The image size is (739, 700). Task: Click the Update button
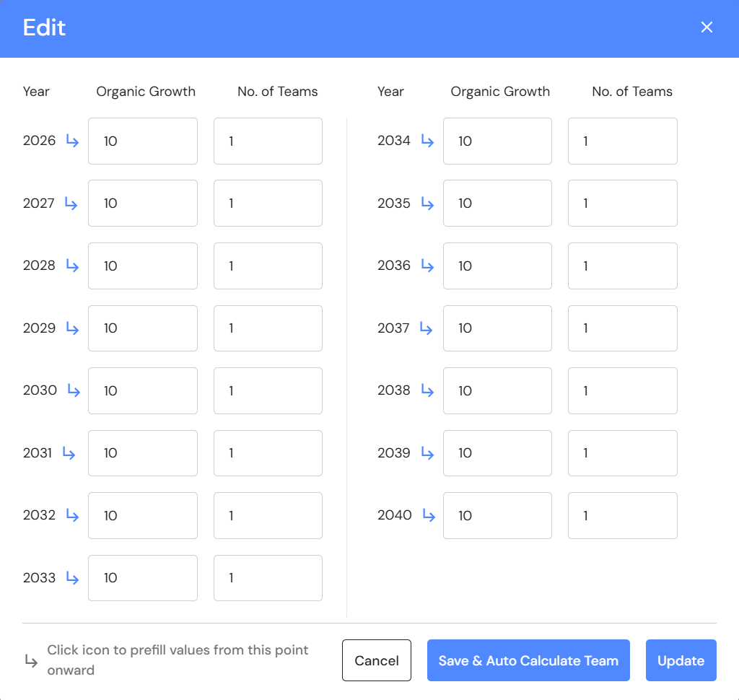681,660
